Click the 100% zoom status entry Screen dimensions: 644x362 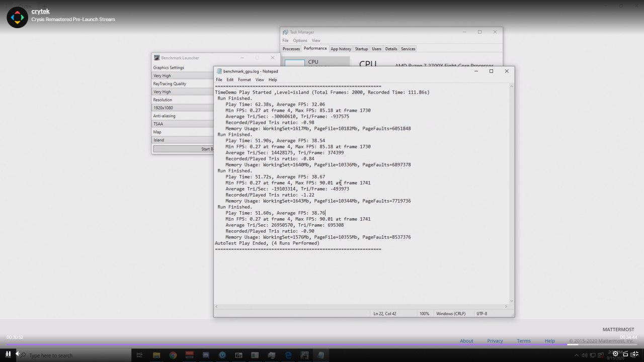coord(424,313)
